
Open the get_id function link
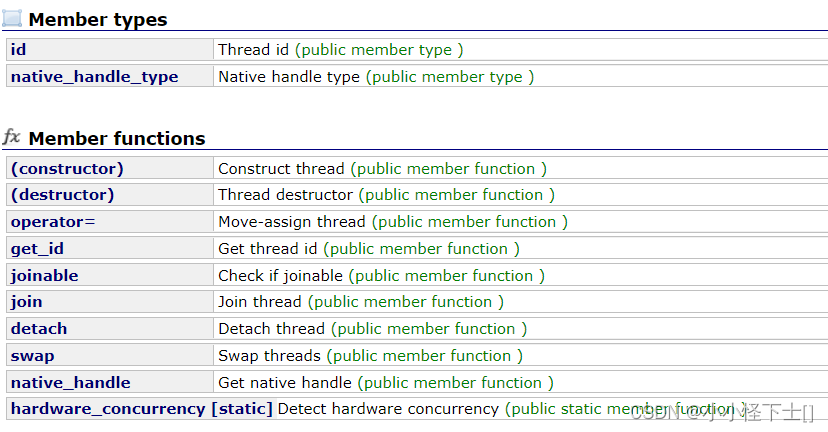point(37,249)
